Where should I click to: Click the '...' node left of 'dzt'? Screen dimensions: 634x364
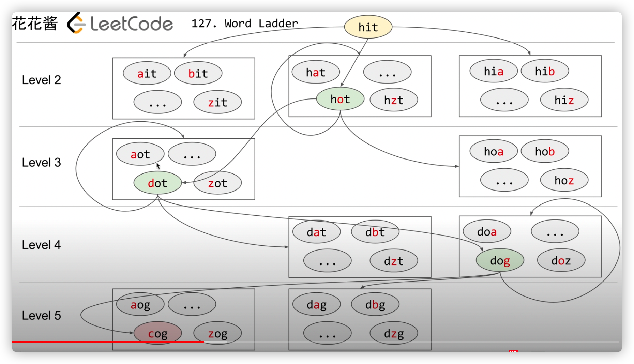[x=327, y=261]
